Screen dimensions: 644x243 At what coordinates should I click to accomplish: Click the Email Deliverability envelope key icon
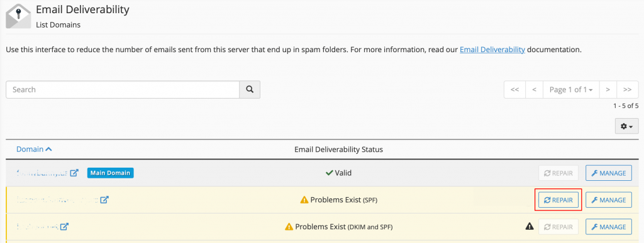[x=18, y=17]
